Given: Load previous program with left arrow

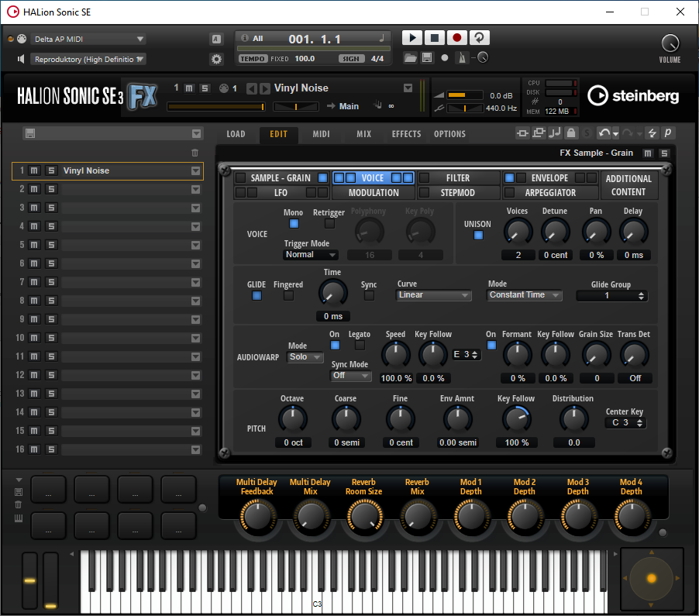Looking at the screenshot, I should (x=251, y=88).
